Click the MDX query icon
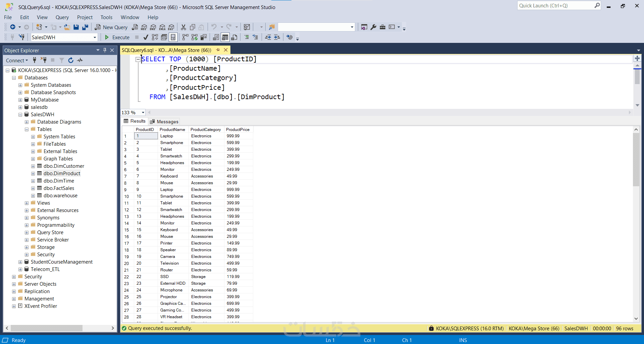 click(144, 27)
